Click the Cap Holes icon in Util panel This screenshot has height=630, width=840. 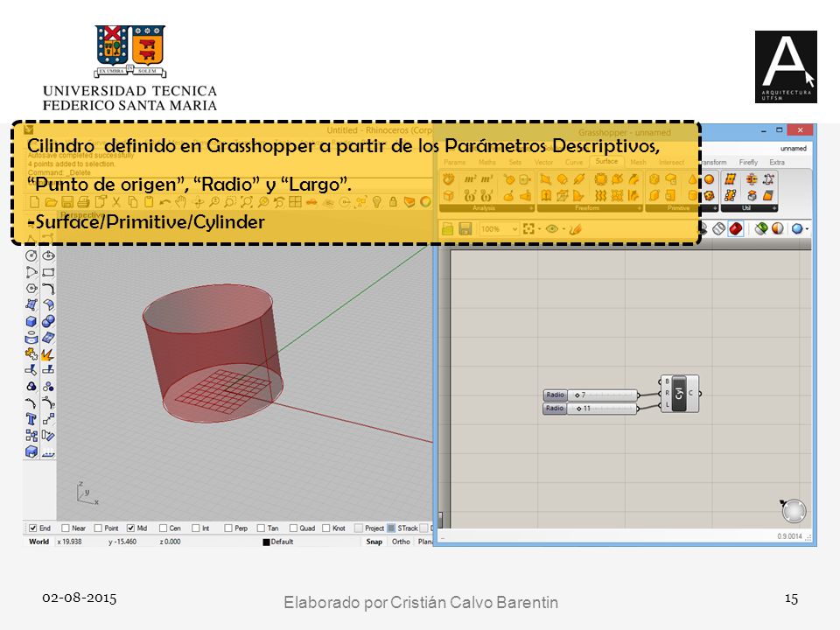(752, 195)
